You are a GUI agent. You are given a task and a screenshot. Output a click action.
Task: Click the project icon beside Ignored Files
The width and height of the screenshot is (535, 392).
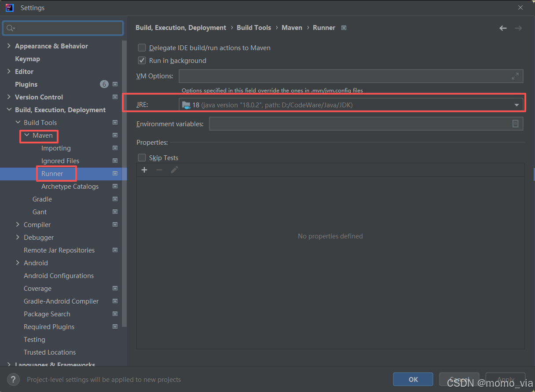(x=115, y=161)
